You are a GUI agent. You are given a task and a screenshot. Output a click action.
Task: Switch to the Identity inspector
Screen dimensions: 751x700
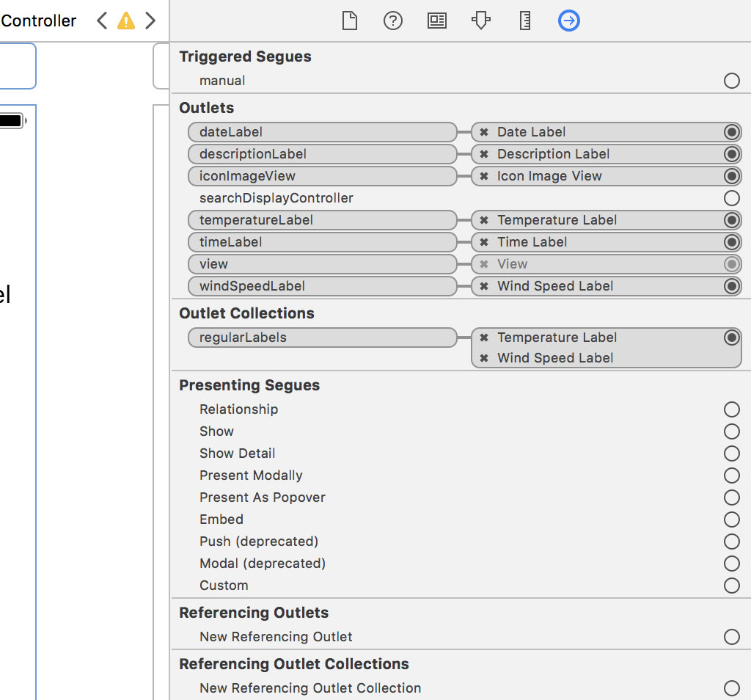(437, 21)
